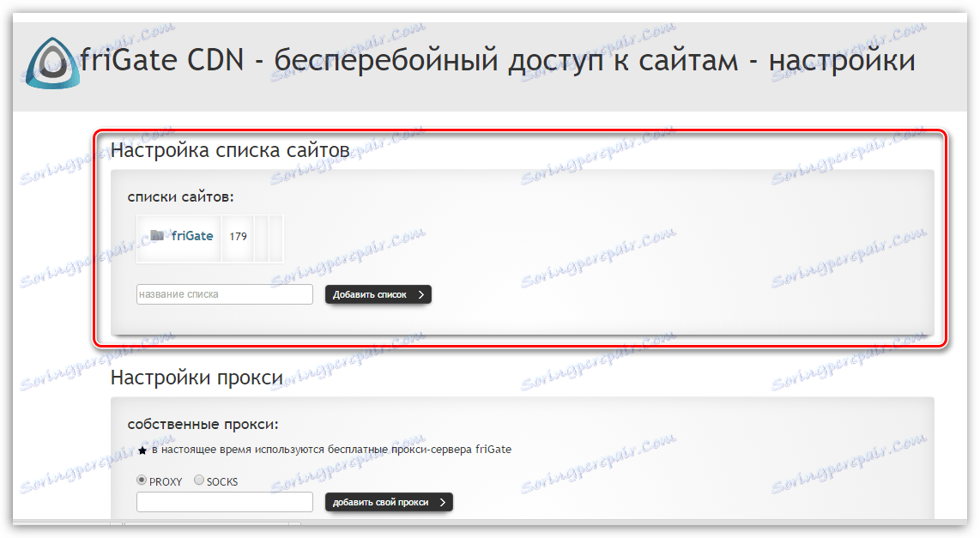Click the 'Настройка списка сайтов' heading
The image size is (980, 538).
[x=230, y=151]
